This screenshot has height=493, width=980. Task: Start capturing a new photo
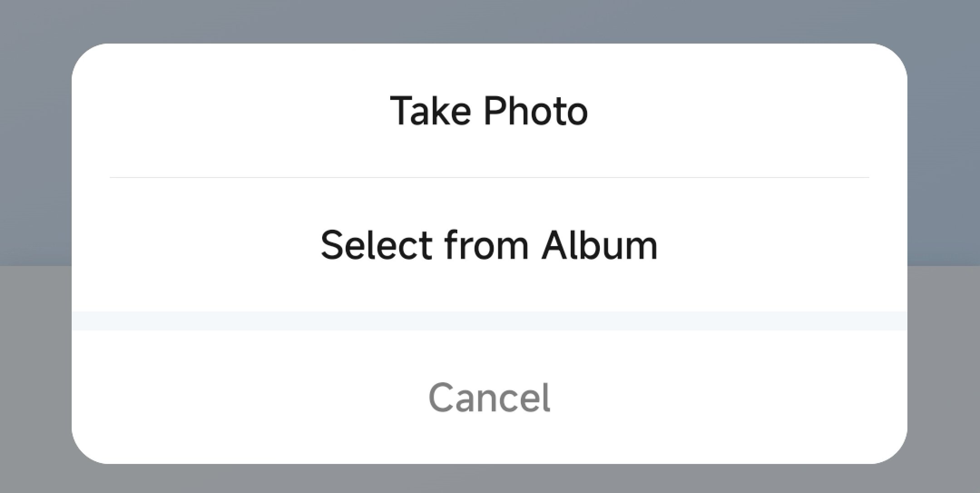tap(489, 111)
